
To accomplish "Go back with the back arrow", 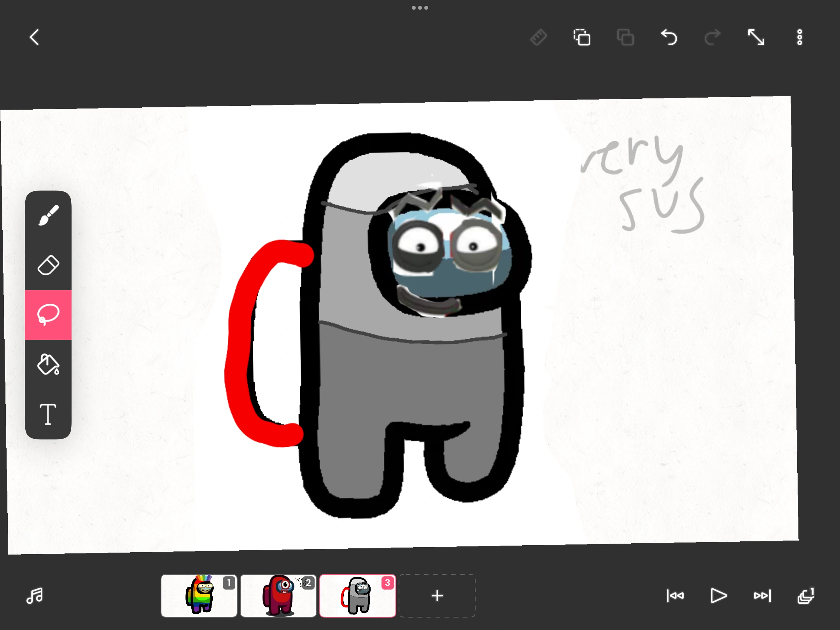I will 35,37.
